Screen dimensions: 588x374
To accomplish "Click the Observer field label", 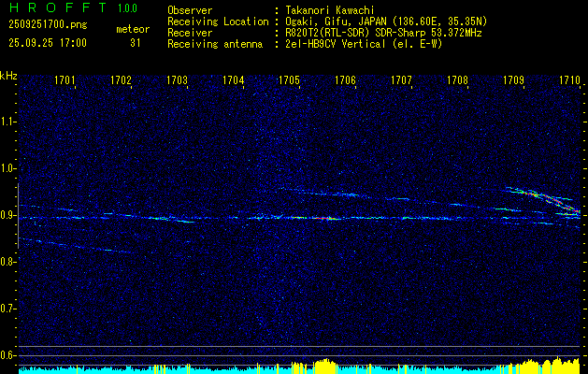I will 190,10.
